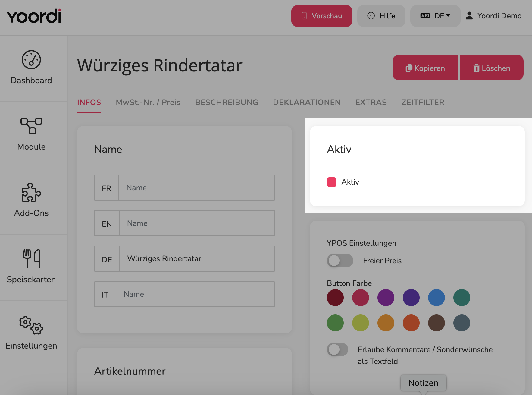Pick the orange-amber button color
The image size is (532, 395).
coord(386,323)
